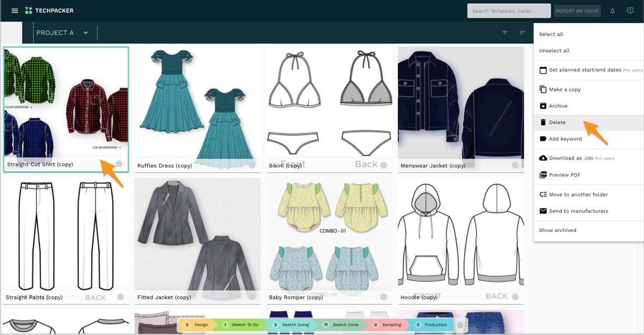Open the Bikini sketch thumbnail
The height and width of the screenshot is (335, 644).
coord(329,103)
